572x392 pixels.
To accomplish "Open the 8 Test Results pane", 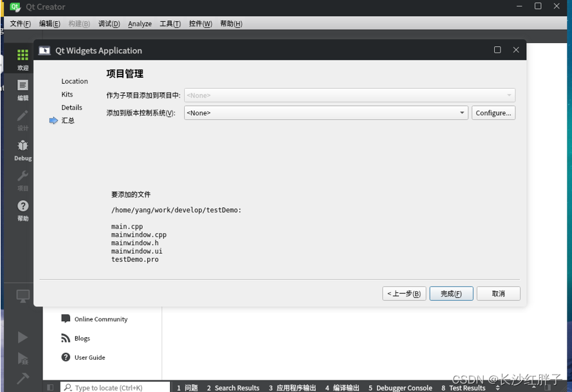I will [x=463, y=387].
